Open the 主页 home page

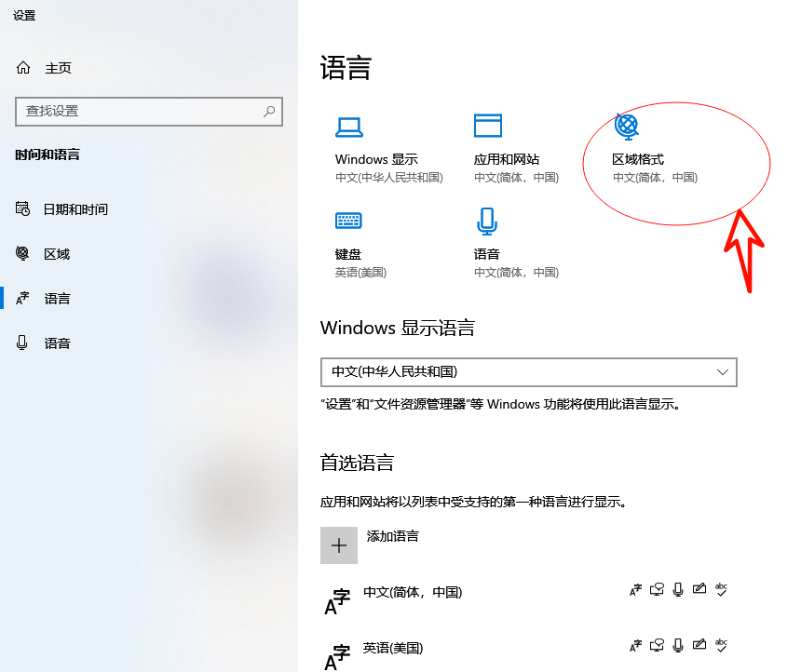[x=58, y=68]
